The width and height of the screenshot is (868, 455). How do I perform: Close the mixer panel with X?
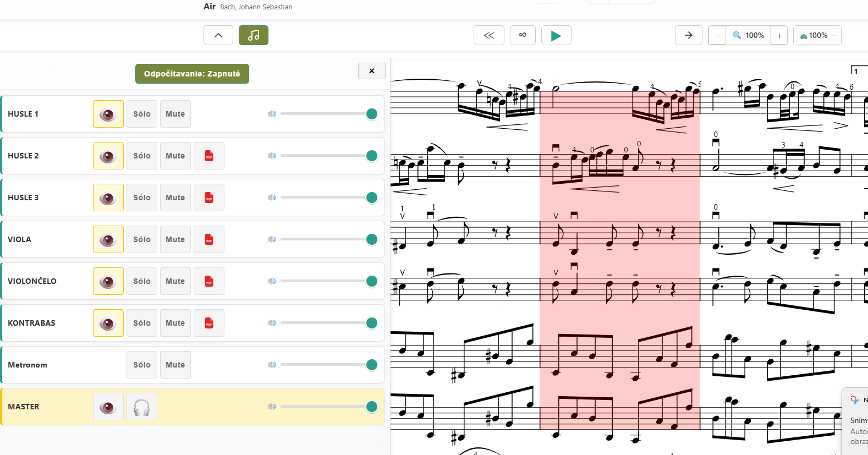[372, 71]
